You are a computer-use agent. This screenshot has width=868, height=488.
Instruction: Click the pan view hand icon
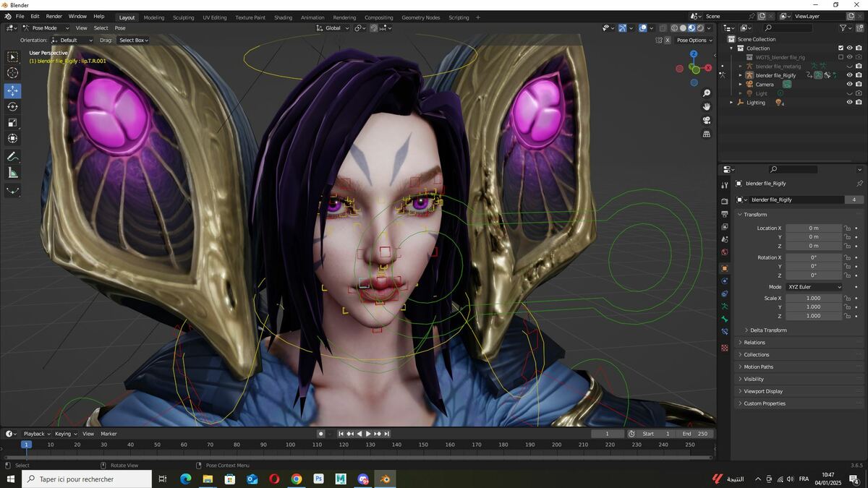tap(707, 106)
